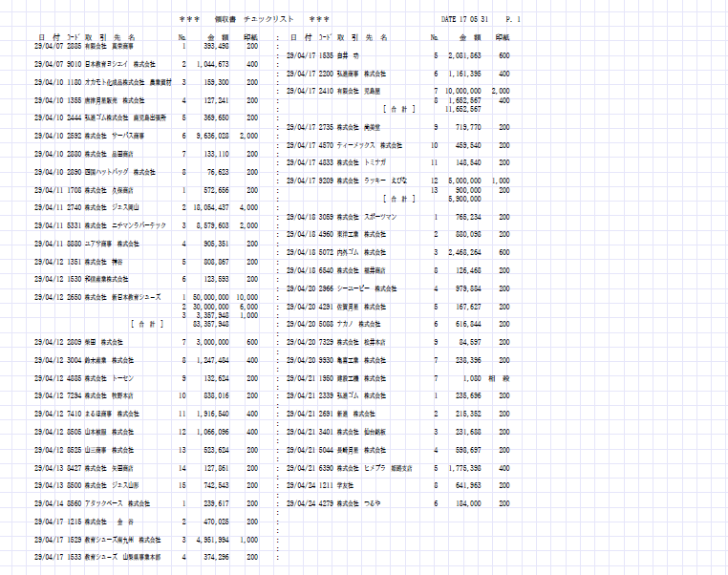Select the right column's 印紙 header

coord(503,37)
